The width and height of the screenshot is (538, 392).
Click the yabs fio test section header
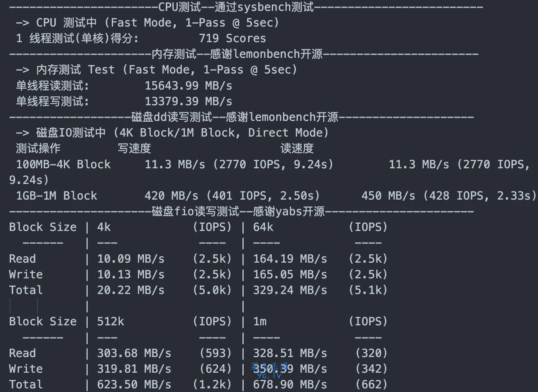point(238,212)
